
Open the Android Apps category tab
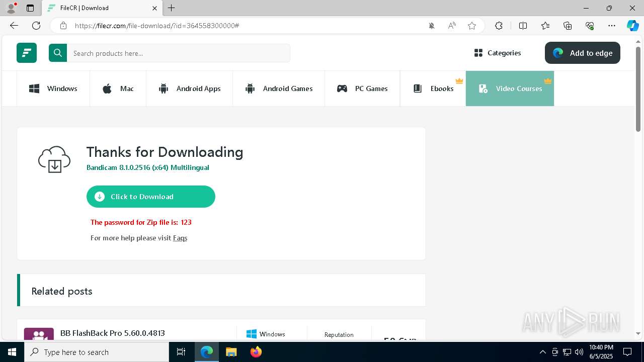190,88
